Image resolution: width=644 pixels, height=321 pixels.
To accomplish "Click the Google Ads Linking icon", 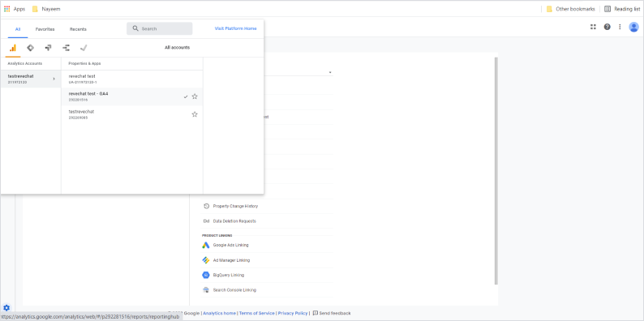I will click(x=206, y=245).
